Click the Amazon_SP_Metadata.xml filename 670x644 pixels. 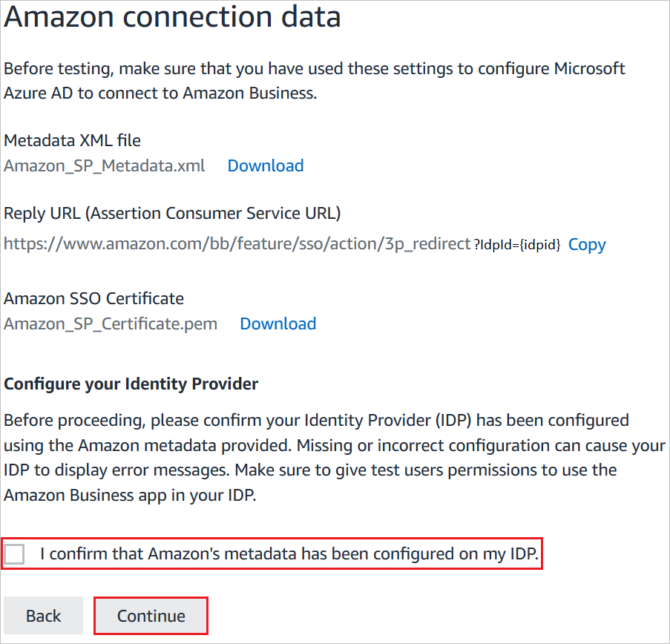pyautogui.click(x=104, y=165)
